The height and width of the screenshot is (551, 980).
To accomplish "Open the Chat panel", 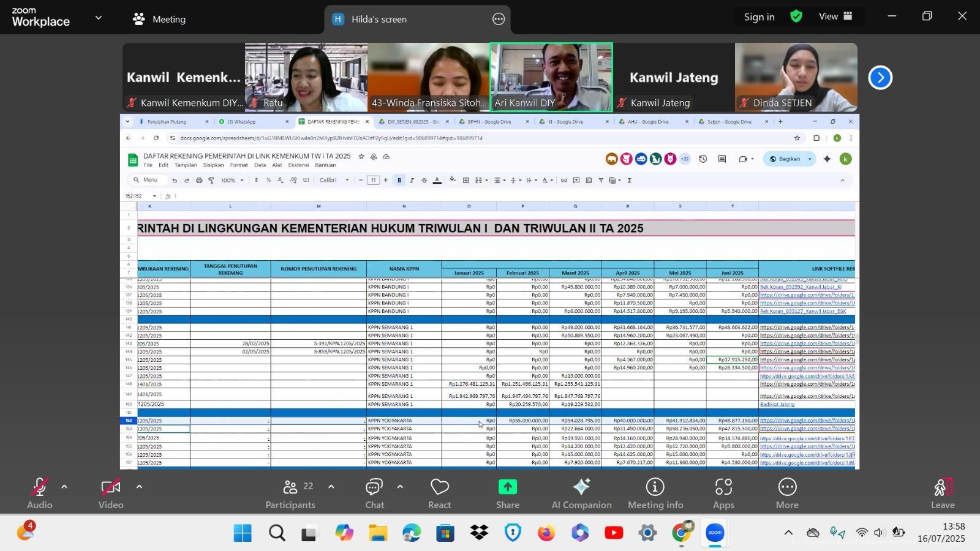I will pos(374,493).
